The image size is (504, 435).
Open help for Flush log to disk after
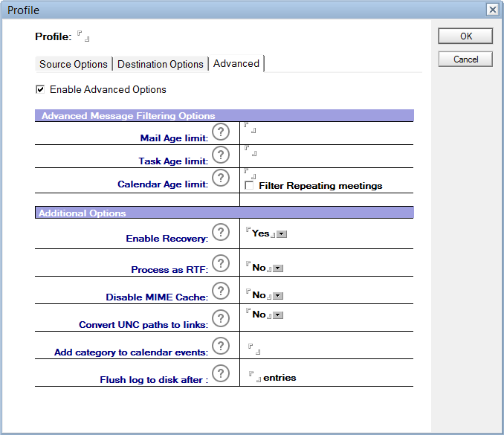[x=220, y=373]
